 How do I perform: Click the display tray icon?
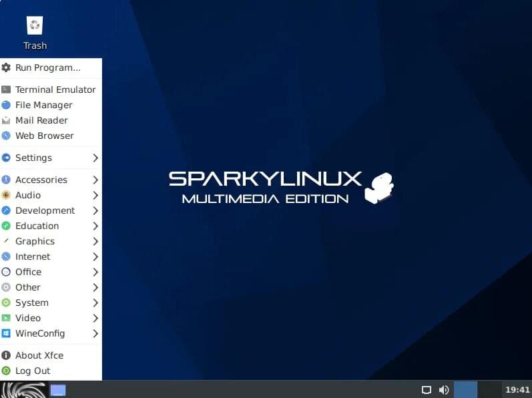(x=426, y=390)
